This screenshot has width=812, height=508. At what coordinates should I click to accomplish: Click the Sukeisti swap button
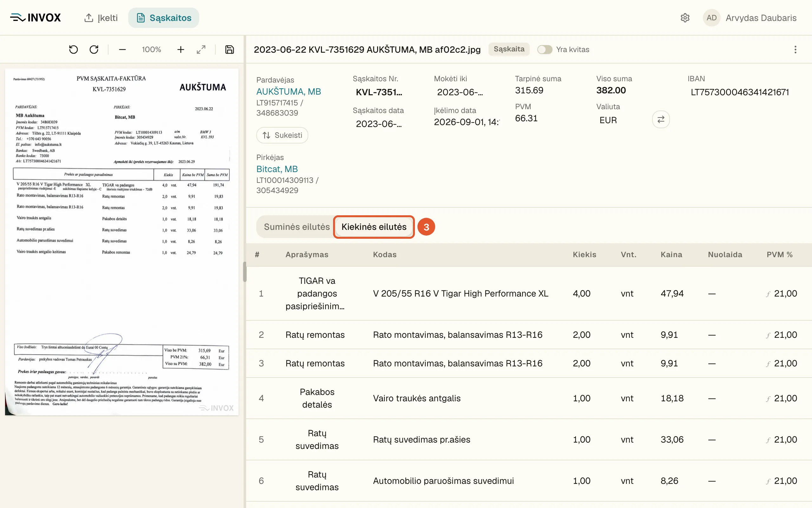[282, 135]
